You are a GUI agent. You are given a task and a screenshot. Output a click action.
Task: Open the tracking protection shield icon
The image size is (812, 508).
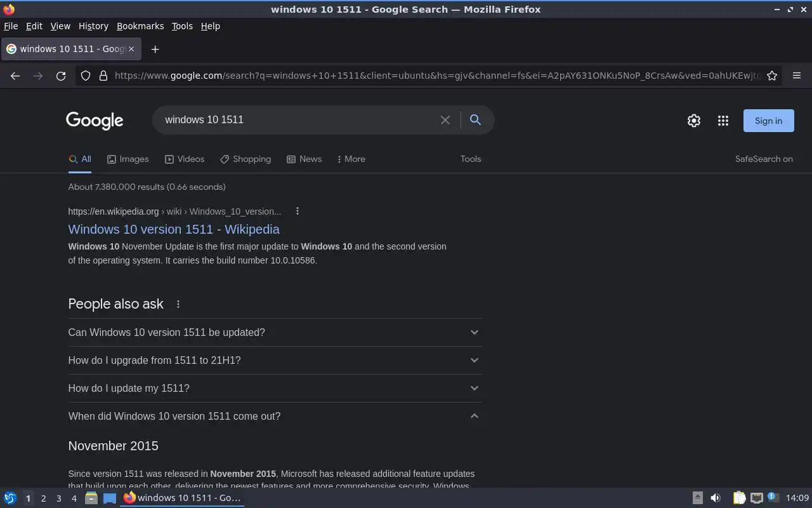[86, 76]
